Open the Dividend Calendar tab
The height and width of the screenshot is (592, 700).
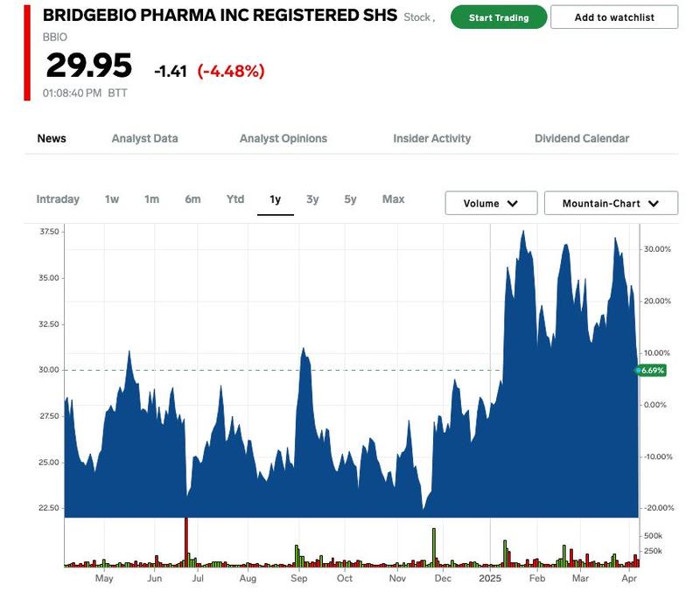point(581,138)
